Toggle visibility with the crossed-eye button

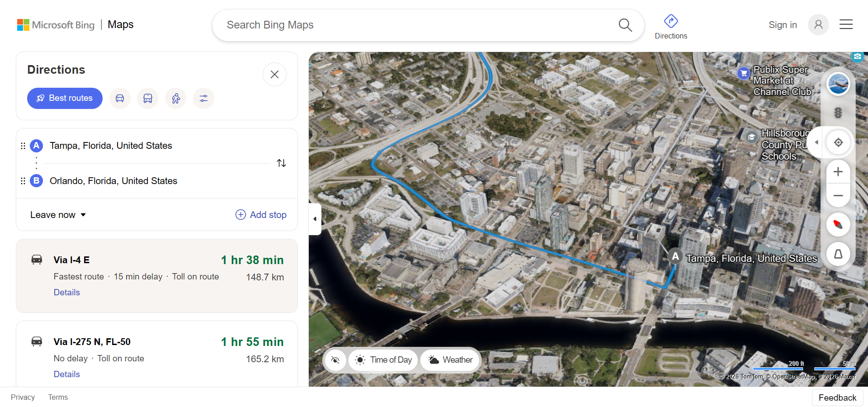pyautogui.click(x=335, y=360)
